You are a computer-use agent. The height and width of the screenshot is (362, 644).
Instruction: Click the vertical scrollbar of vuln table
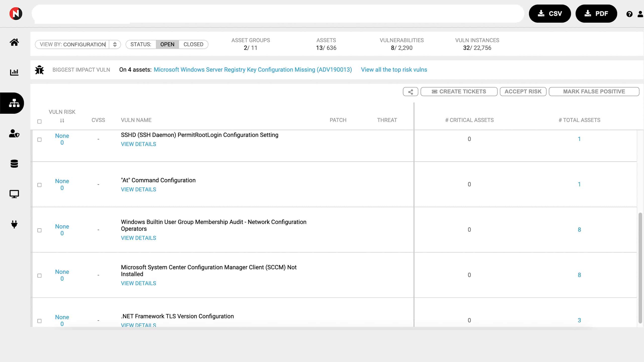click(640, 268)
